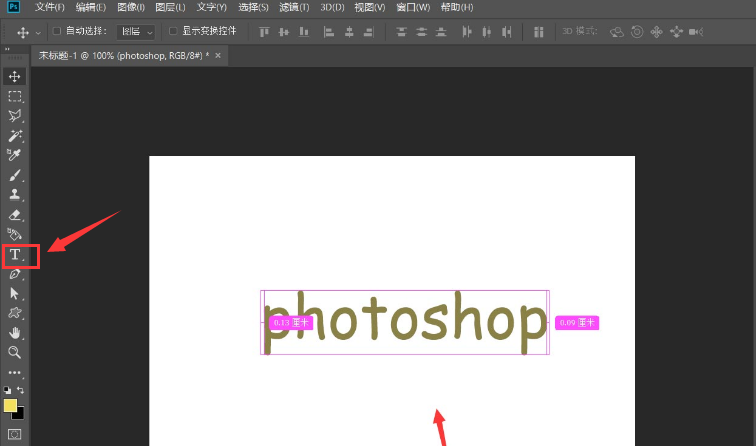Open the 选择(S) menu
Viewport: 756px width, 446px height.
(x=253, y=7)
